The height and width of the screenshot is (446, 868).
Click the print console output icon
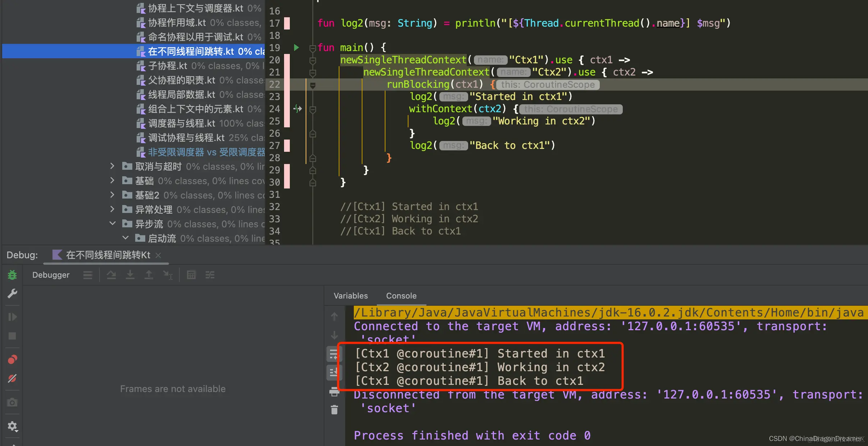tap(334, 392)
